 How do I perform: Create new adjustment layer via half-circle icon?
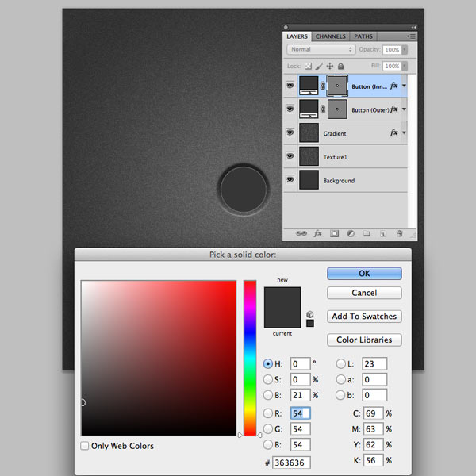pyautogui.click(x=351, y=233)
